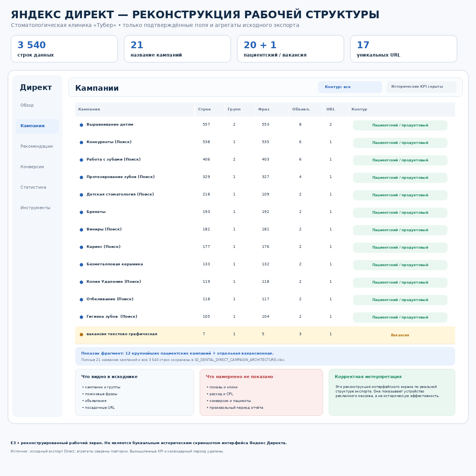This screenshot has height=476, width=476.
Task: Click the dot next to Работа с зубами (Поиск)
Action: pyautogui.click(x=81, y=160)
